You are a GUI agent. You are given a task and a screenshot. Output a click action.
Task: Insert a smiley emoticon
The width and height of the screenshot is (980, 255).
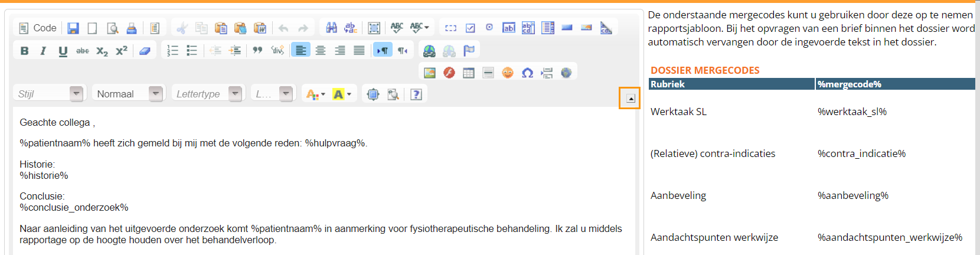pyautogui.click(x=508, y=73)
